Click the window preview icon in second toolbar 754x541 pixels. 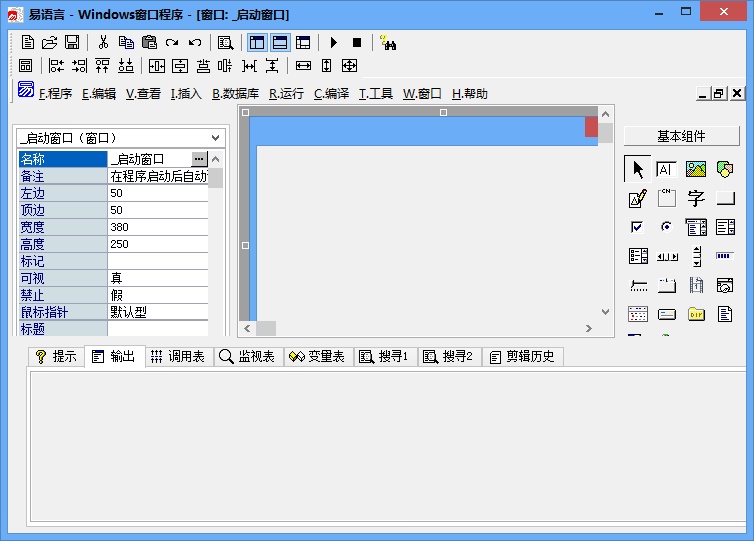(25, 65)
